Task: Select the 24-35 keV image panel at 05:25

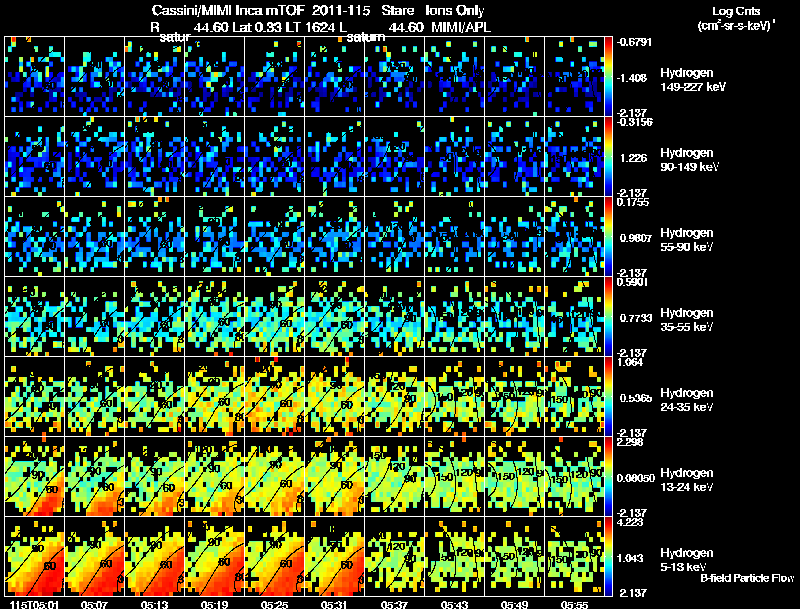Action: tap(274, 396)
